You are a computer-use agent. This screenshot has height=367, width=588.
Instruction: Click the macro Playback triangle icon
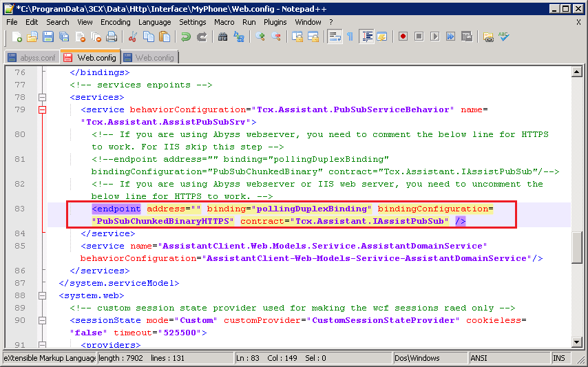435,36
